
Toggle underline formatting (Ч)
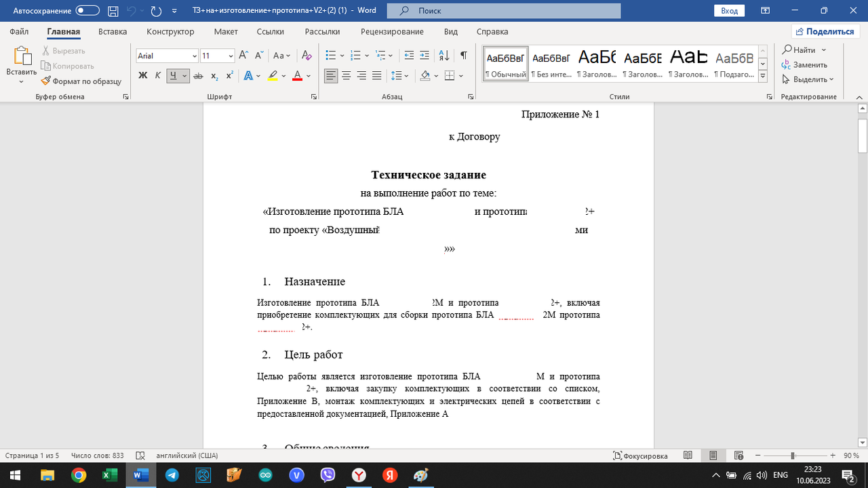(x=174, y=75)
